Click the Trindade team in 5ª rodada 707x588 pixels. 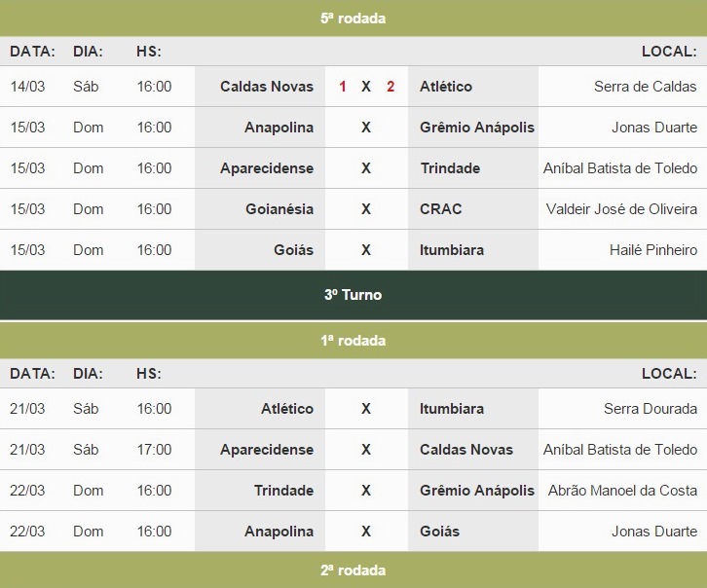click(450, 168)
